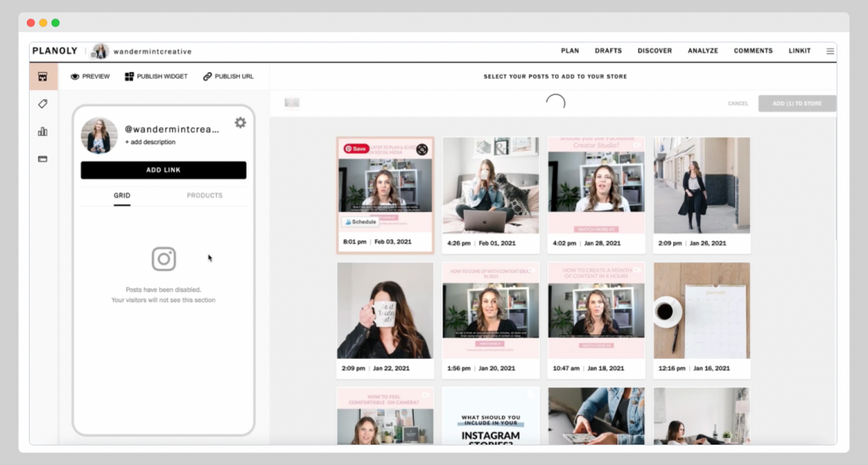Select post dated Jan 22, 2021

pos(386,321)
